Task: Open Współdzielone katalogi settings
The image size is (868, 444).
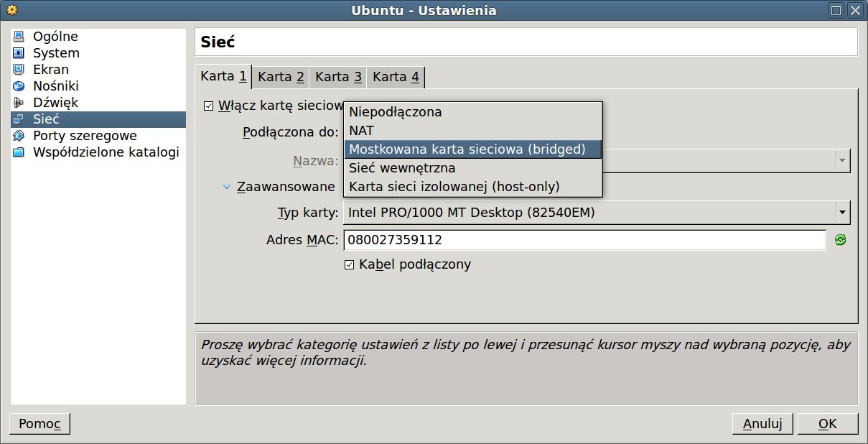Action: (x=98, y=152)
